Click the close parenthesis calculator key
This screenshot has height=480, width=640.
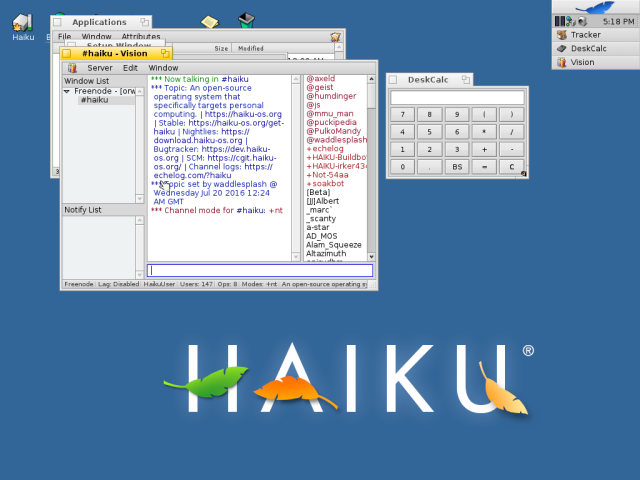pos(511,115)
